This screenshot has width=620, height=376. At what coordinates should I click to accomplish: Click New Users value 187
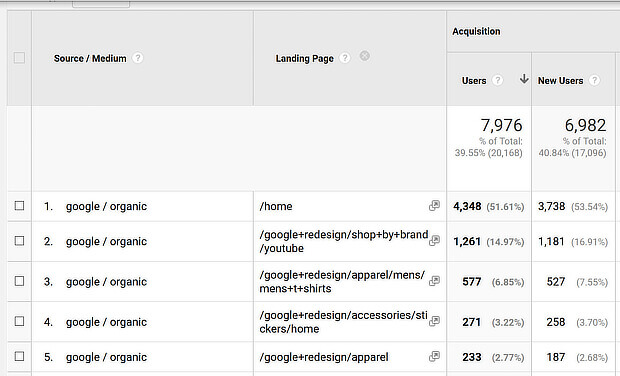point(556,357)
